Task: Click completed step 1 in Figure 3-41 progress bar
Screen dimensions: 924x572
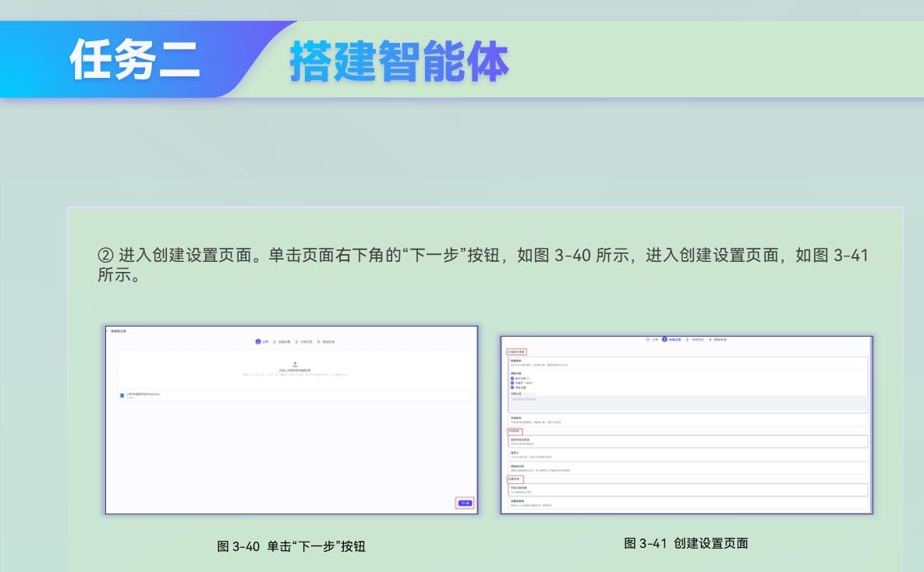Action: 651,339
